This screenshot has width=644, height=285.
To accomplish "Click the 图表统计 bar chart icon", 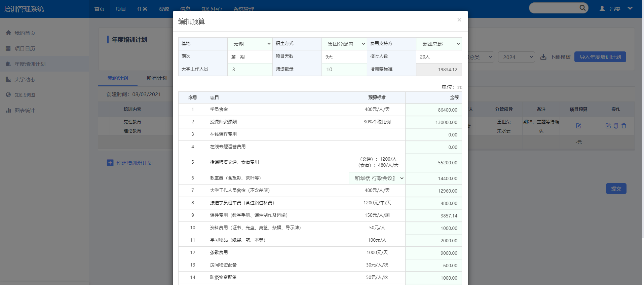I will click(x=8, y=110).
